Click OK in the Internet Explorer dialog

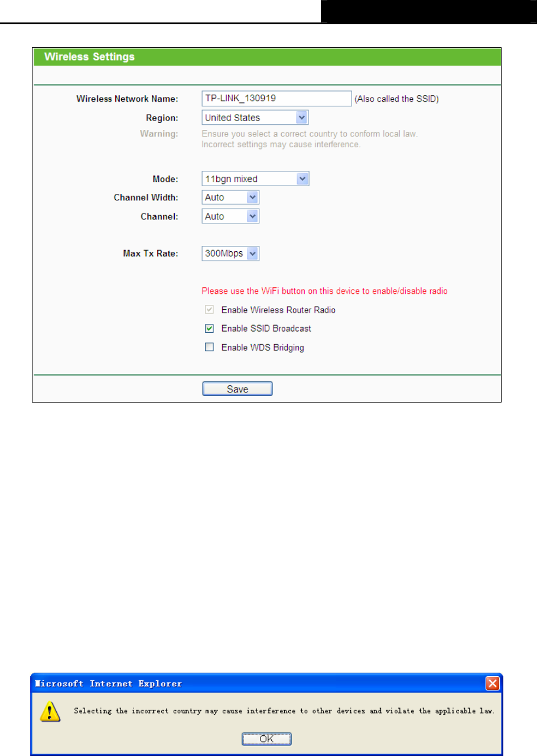coord(266,739)
